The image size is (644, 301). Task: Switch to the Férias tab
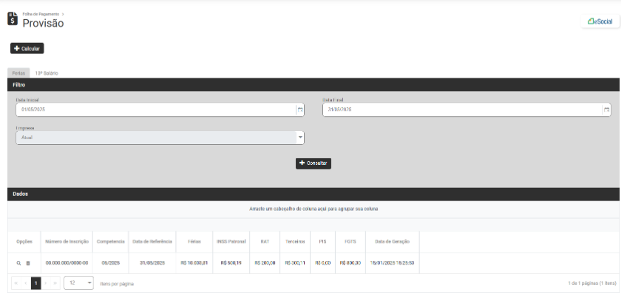coord(18,73)
